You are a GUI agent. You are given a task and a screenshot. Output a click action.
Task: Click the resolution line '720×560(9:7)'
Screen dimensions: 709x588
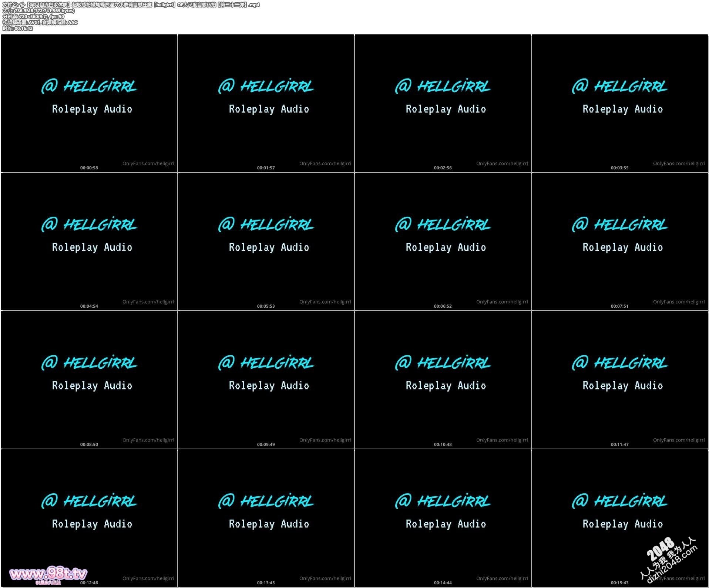[34, 17]
